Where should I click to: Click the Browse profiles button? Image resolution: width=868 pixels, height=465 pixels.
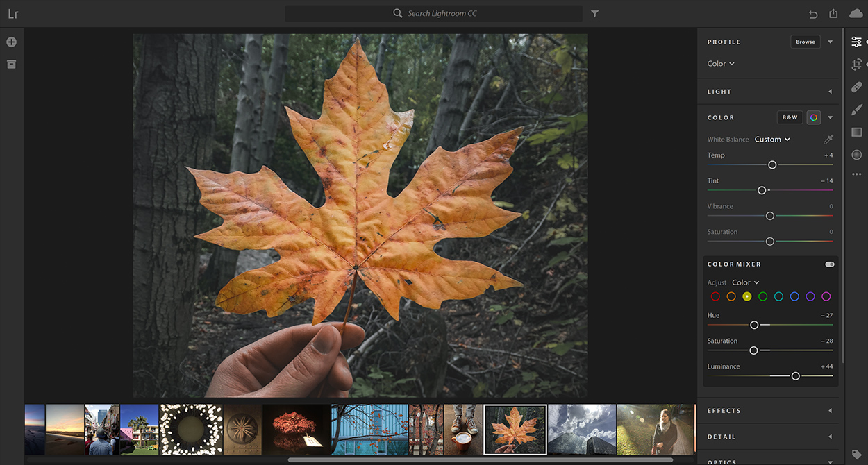click(805, 42)
